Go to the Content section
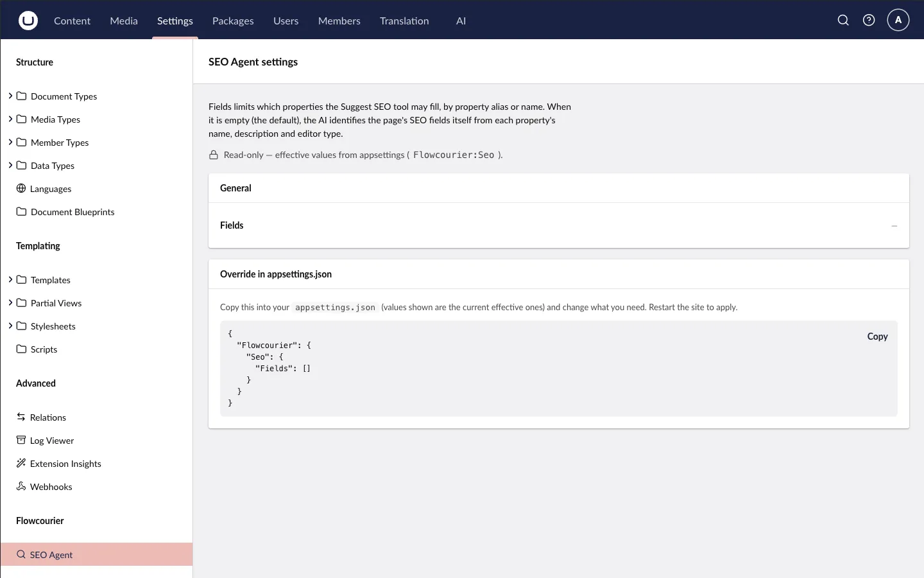 click(72, 21)
